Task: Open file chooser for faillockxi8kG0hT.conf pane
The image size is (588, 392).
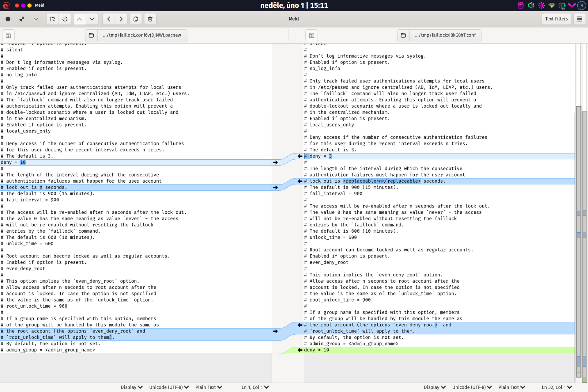Action: 403,35
